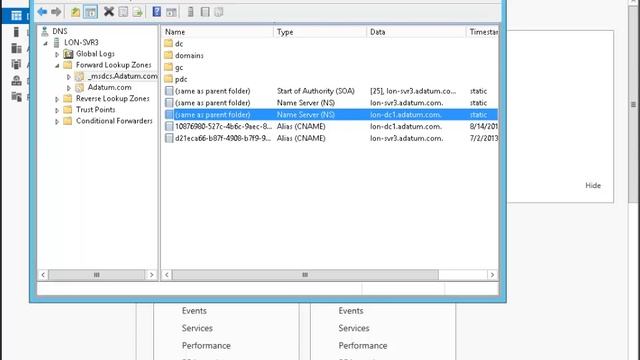Expand the _msdcs.Adatum.com zone arrow

[69, 76]
